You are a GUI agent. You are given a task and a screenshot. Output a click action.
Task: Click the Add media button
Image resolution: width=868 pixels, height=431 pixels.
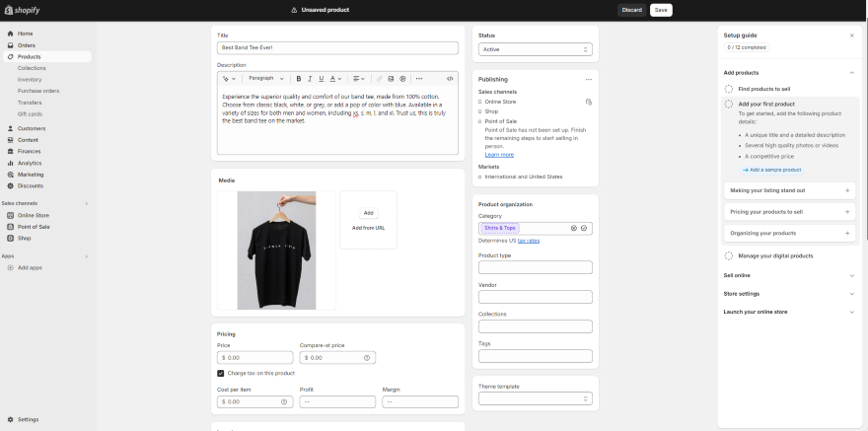click(x=368, y=213)
